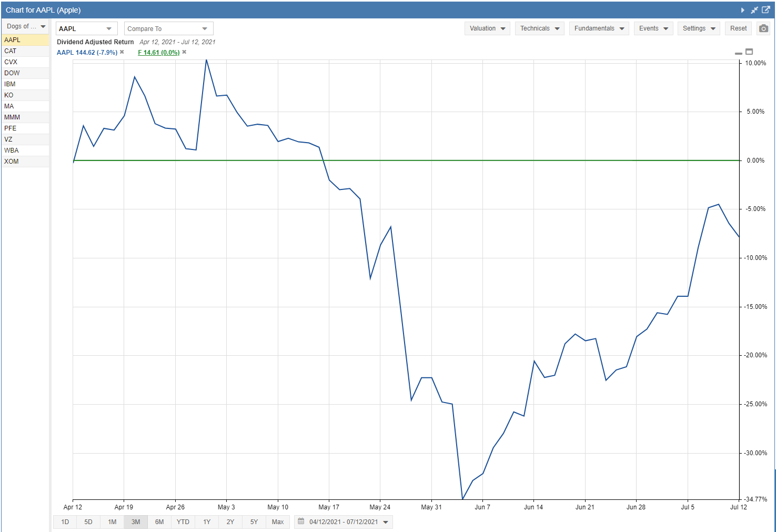This screenshot has width=776, height=532.
Task: Maximize chart panel using the window icon
Action: pyautogui.click(x=749, y=52)
